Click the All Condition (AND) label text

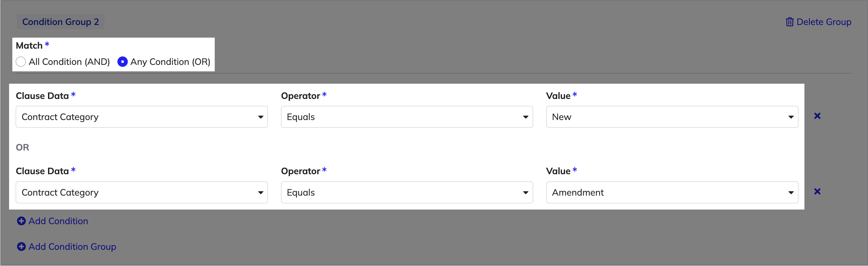click(x=69, y=62)
